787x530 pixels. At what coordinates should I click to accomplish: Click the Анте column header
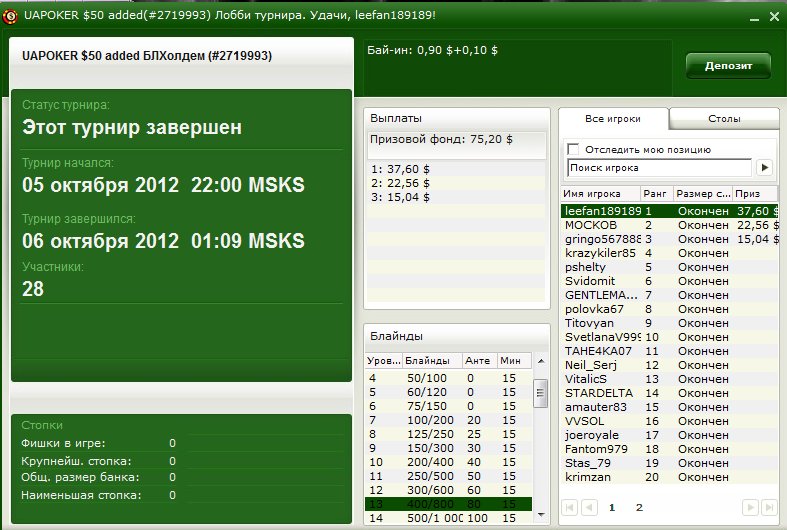pyautogui.click(x=479, y=361)
